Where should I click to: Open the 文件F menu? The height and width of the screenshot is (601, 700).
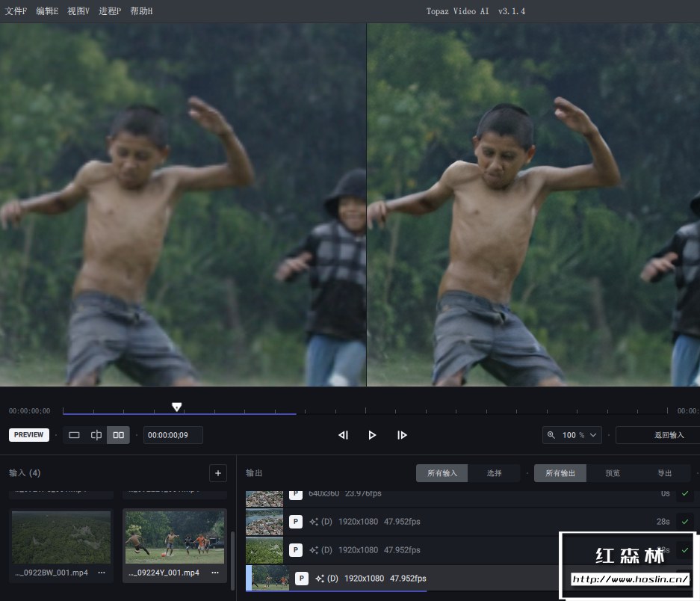click(16, 11)
